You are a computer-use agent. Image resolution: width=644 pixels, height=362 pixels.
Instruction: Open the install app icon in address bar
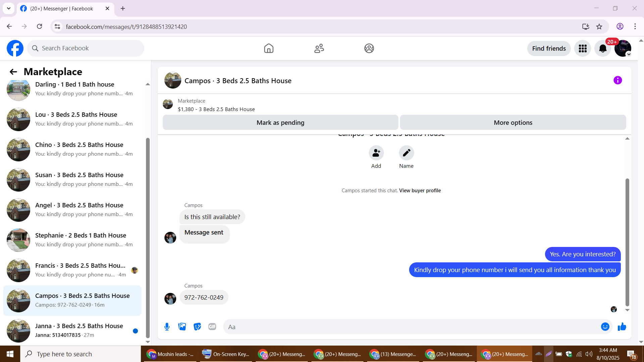[x=586, y=27]
